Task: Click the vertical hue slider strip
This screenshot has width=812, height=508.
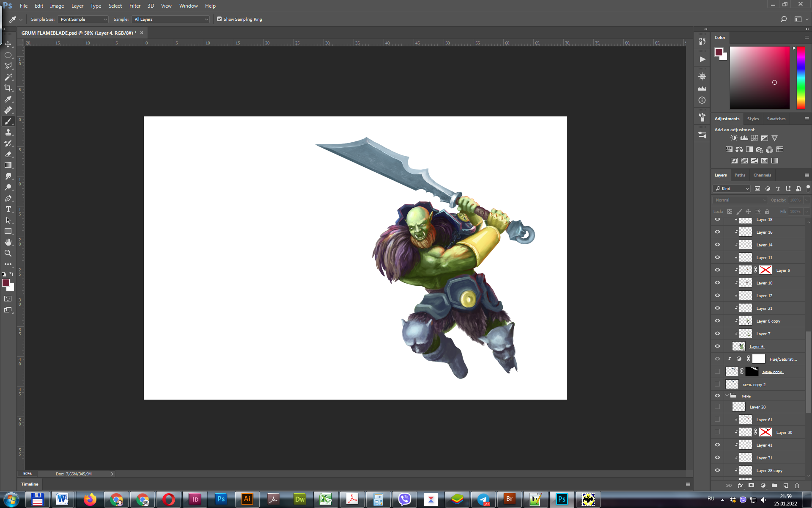Action: point(801,77)
